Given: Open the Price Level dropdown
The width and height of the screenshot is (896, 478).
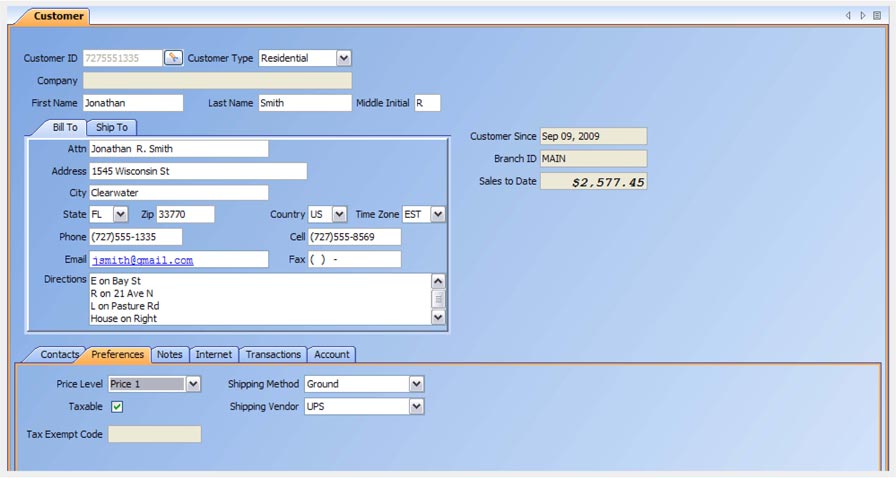Looking at the screenshot, I should tap(193, 384).
